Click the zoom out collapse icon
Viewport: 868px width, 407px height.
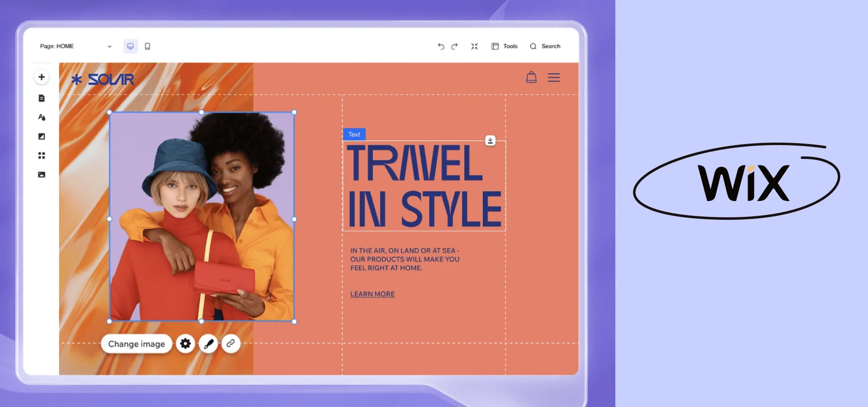[x=475, y=46]
